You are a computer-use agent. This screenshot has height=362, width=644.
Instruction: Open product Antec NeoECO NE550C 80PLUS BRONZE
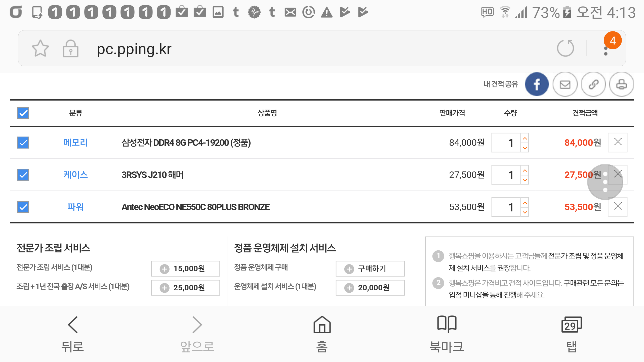[x=195, y=207]
